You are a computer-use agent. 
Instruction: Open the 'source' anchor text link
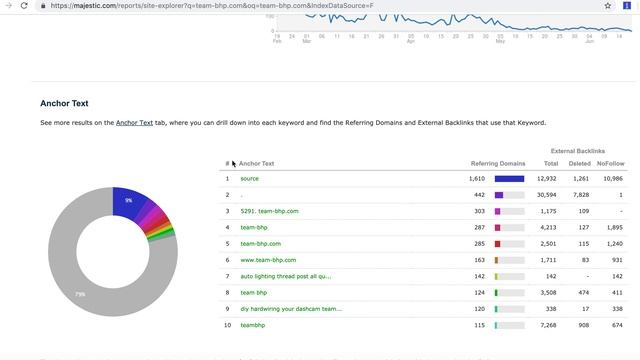249,178
